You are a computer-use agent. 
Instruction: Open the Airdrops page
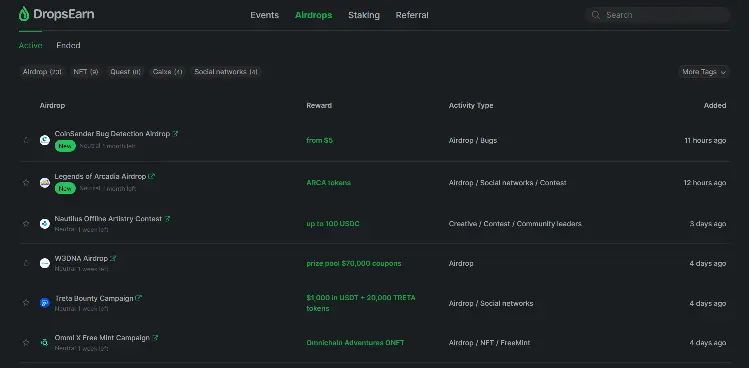[313, 15]
